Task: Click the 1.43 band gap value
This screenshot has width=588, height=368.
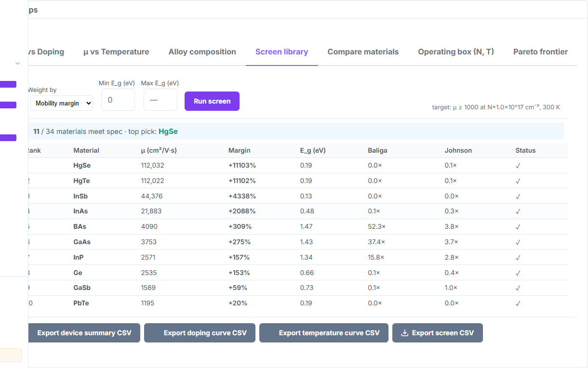Action: pyautogui.click(x=306, y=242)
